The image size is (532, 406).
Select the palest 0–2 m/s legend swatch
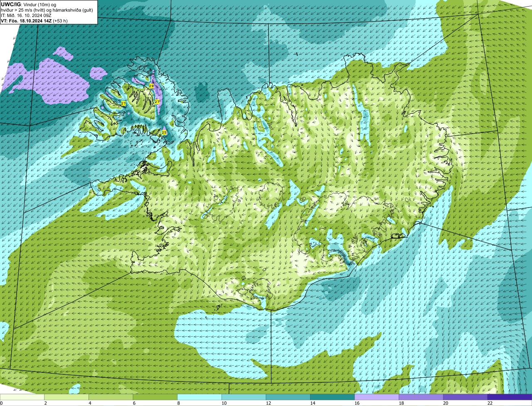22,397
